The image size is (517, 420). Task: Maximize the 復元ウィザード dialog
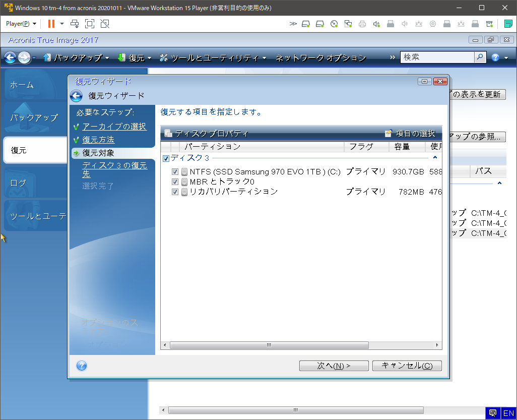pos(425,82)
